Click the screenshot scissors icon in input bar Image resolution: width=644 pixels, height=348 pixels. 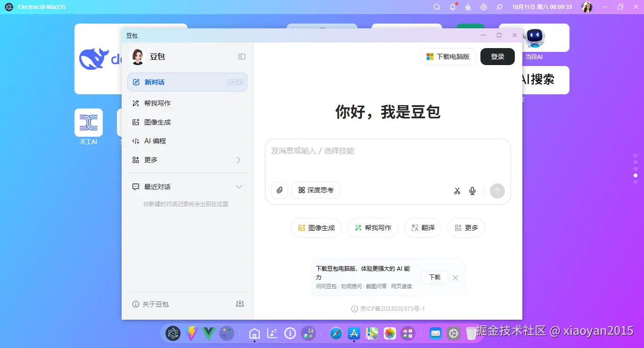tap(456, 191)
